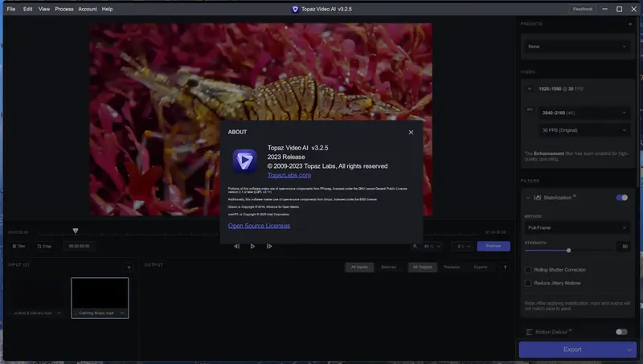This screenshot has height=364, width=643.
Task: Select the Selected filter tab
Action: click(388, 268)
